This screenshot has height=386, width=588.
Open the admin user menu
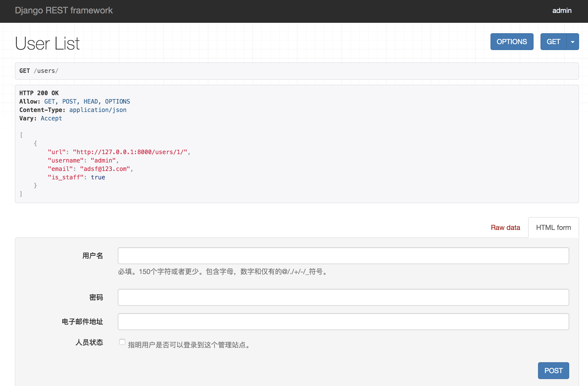coord(562,11)
